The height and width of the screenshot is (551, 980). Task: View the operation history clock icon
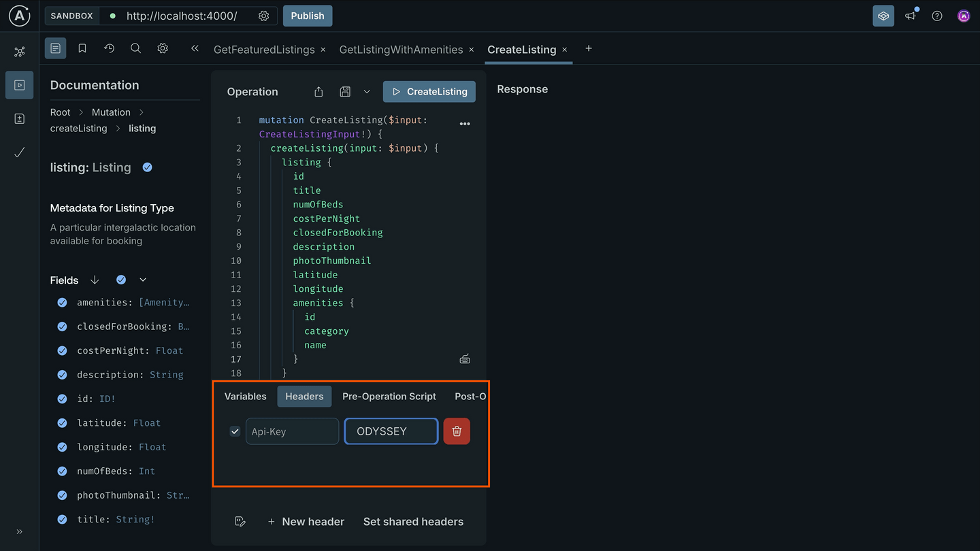coord(108,48)
